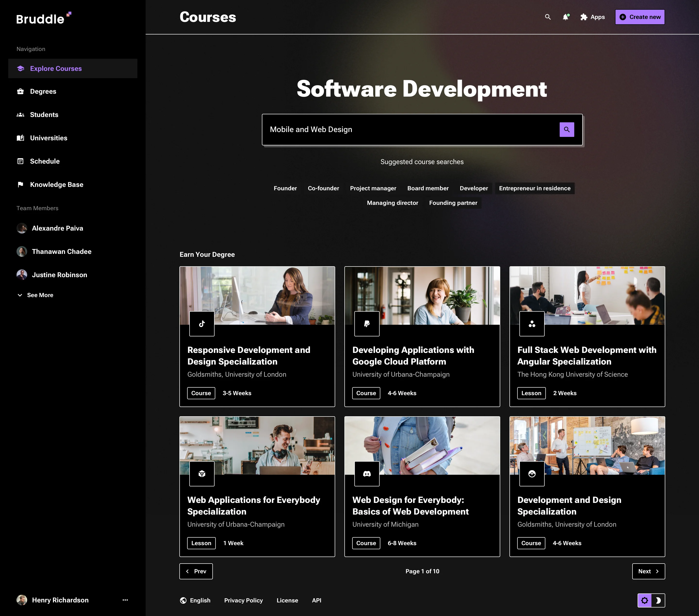Open notifications via the bell icon
The width and height of the screenshot is (699, 616).
[x=565, y=17]
